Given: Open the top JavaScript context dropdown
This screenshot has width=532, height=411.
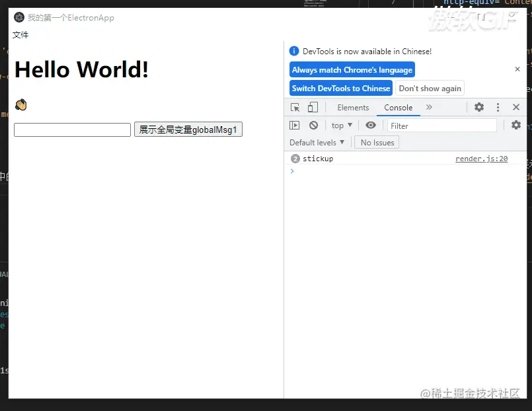Looking at the screenshot, I should pyautogui.click(x=342, y=126).
